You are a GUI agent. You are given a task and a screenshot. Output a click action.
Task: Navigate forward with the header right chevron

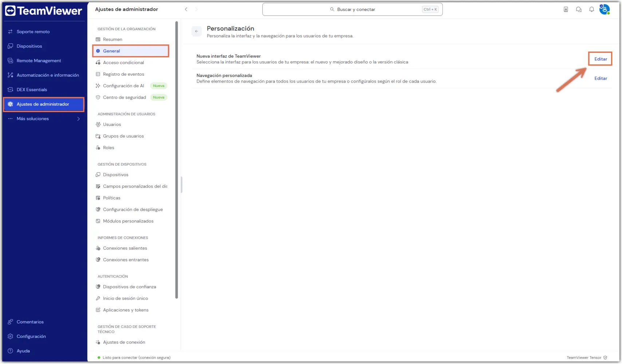click(196, 9)
